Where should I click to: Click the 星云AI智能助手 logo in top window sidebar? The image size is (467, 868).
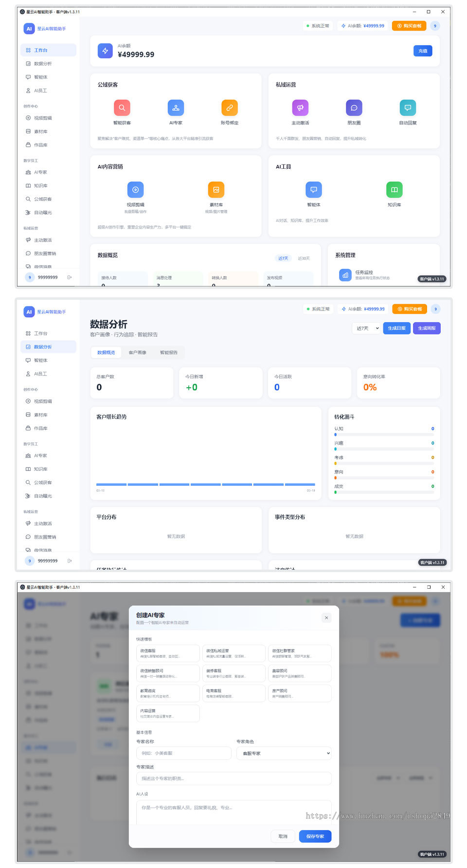tap(29, 29)
